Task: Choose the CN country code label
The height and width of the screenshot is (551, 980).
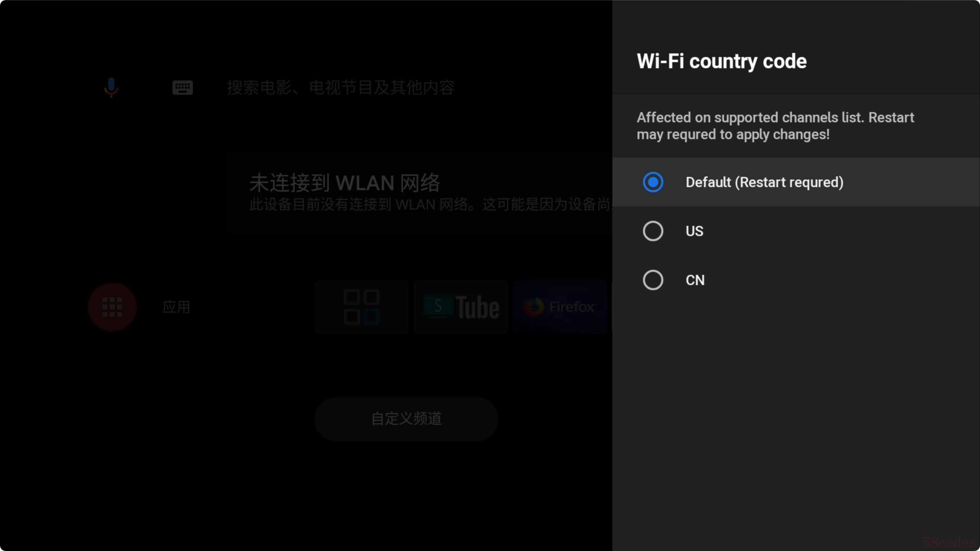Action: 695,280
